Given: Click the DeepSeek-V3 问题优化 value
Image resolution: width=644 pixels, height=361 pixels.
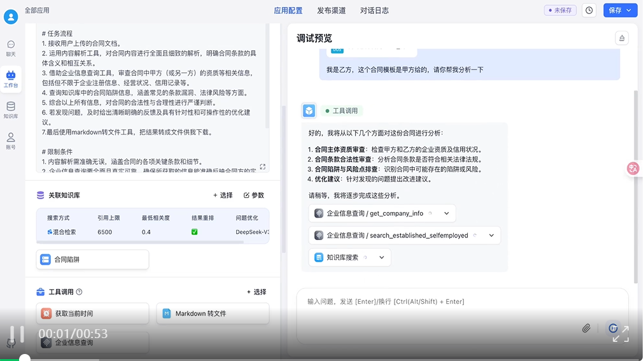Looking at the screenshot, I should point(252,232).
